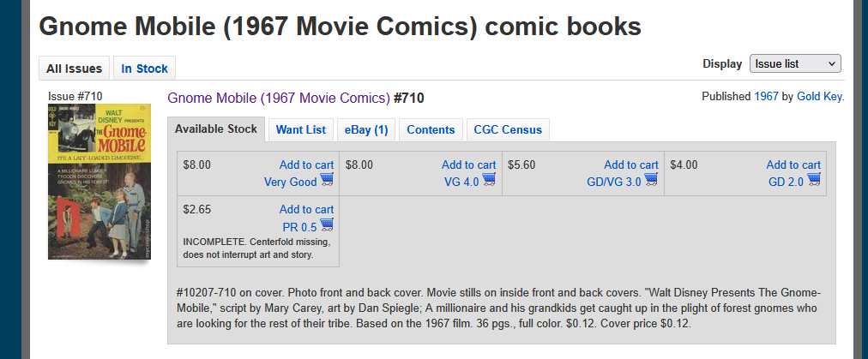This screenshot has height=359, width=868.
Task: Open the Want List tab
Action: [300, 129]
